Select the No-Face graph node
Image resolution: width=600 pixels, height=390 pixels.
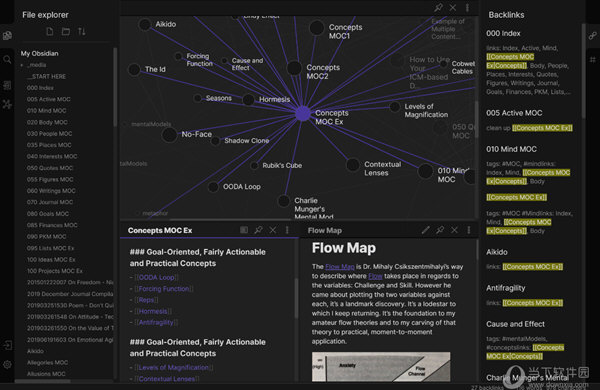pos(169,135)
